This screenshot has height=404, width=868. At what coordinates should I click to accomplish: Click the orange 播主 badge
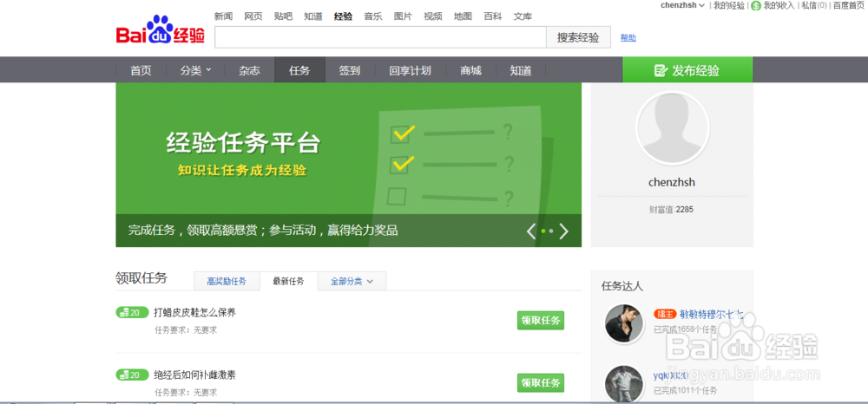[664, 314]
